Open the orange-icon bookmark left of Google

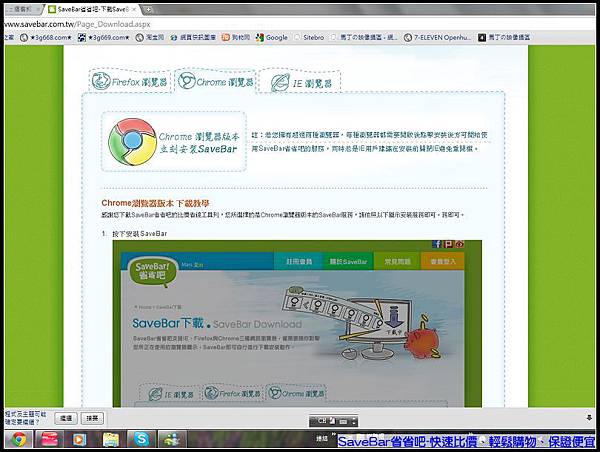coord(236,38)
